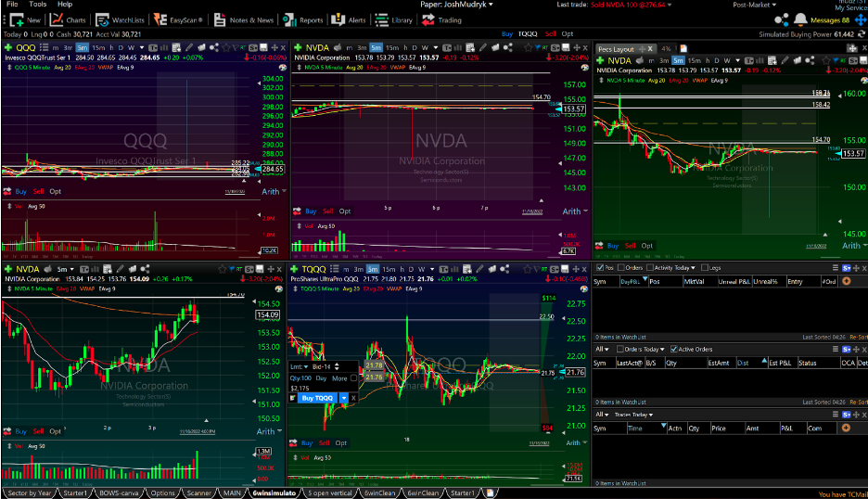
Task: Click the green plus icon on QQQ chart
Action: [x=8, y=47]
